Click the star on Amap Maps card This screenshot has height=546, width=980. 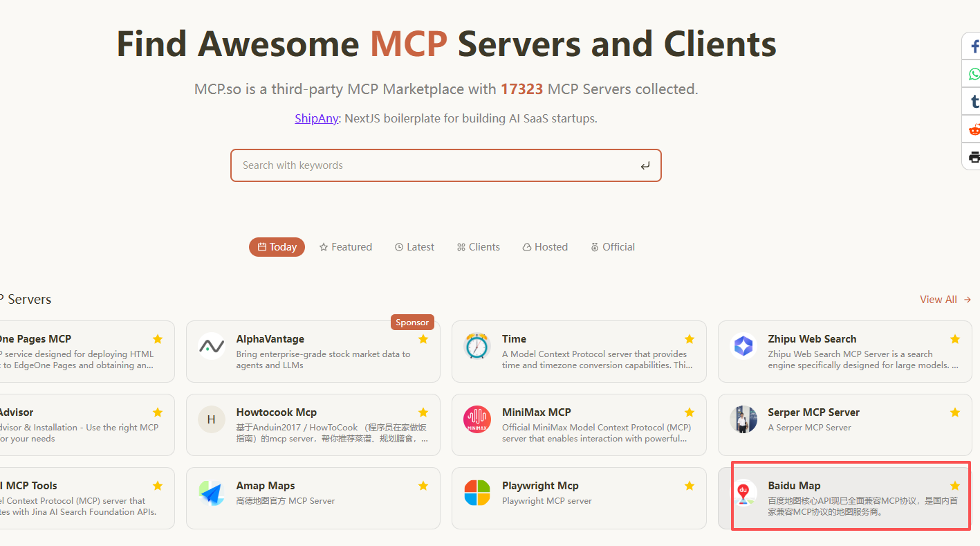click(423, 486)
